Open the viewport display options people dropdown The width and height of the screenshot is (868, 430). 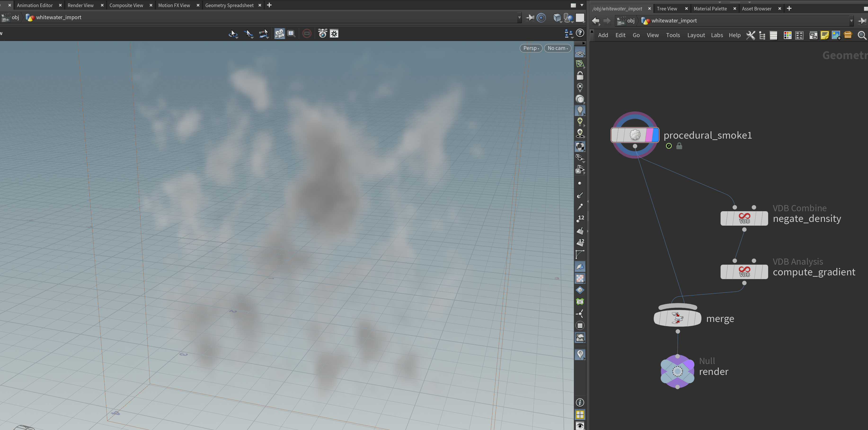point(568,33)
